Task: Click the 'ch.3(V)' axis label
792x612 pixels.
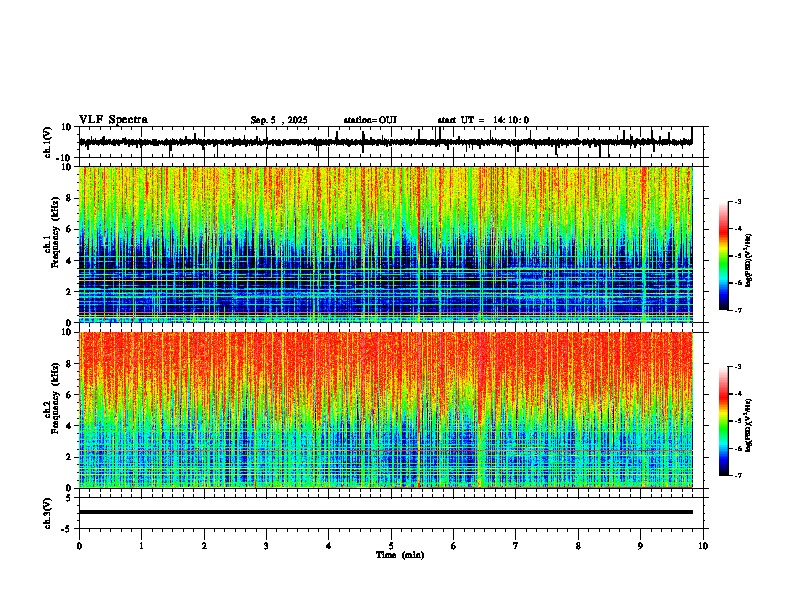Action: tap(48, 514)
